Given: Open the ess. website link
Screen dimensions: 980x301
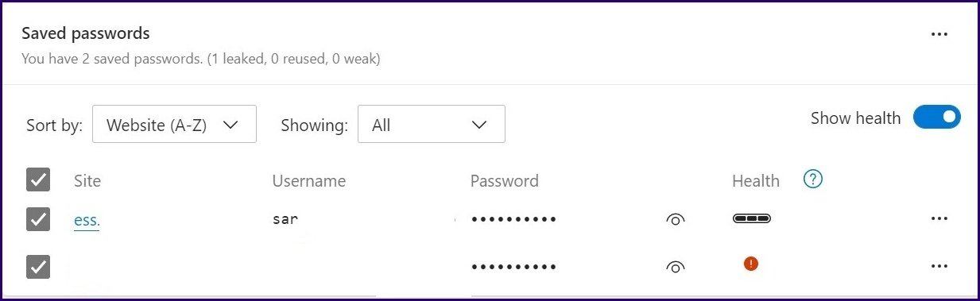Looking at the screenshot, I should [x=87, y=221].
